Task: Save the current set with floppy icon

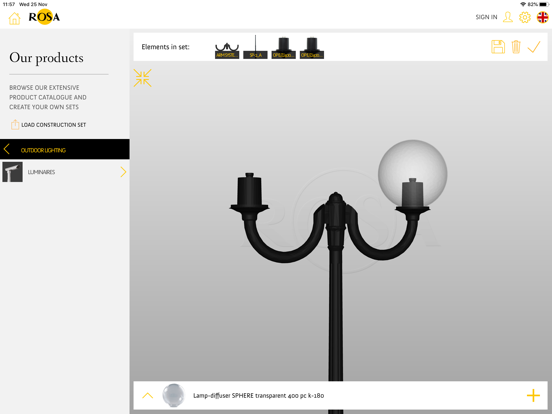Action: click(498, 47)
